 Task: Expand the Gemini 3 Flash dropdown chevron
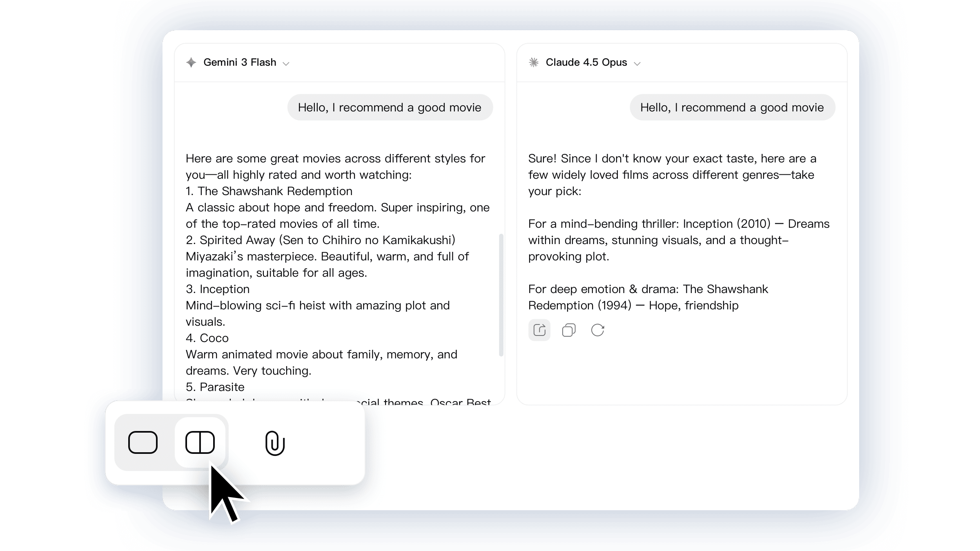286,64
